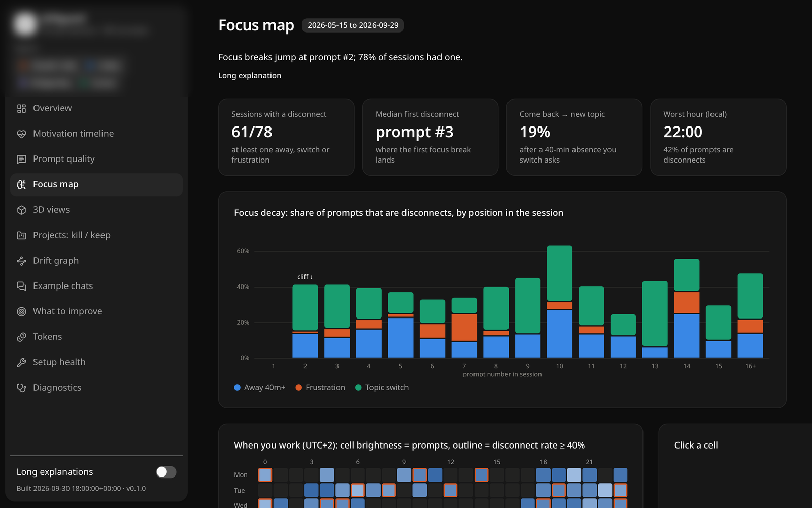Click the blue segment of bar 2
This screenshot has height=508, width=812.
tap(305, 345)
